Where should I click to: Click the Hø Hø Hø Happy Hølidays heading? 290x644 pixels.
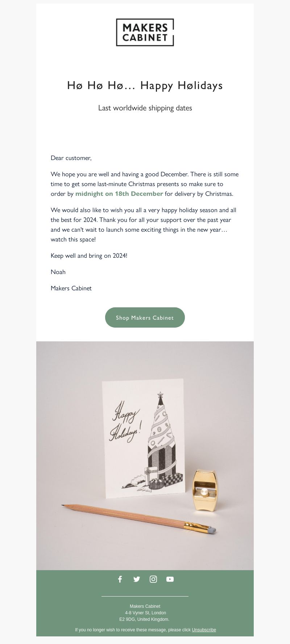pos(145,85)
